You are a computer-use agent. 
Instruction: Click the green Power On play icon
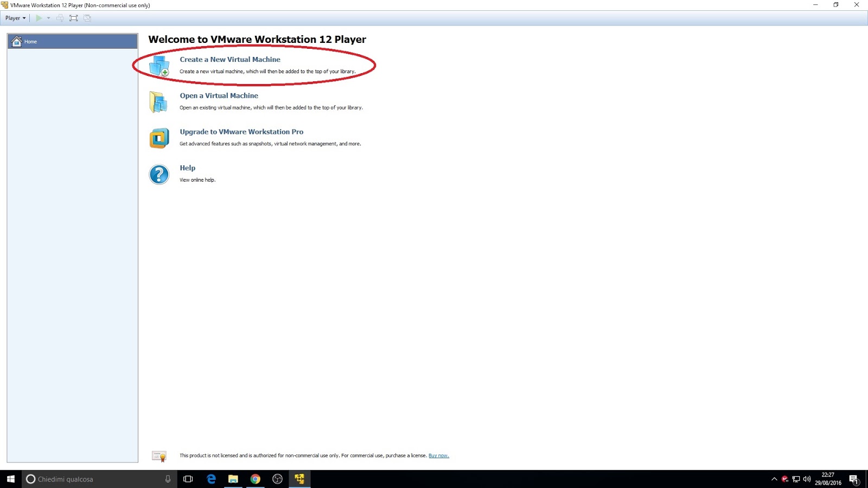click(x=39, y=18)
